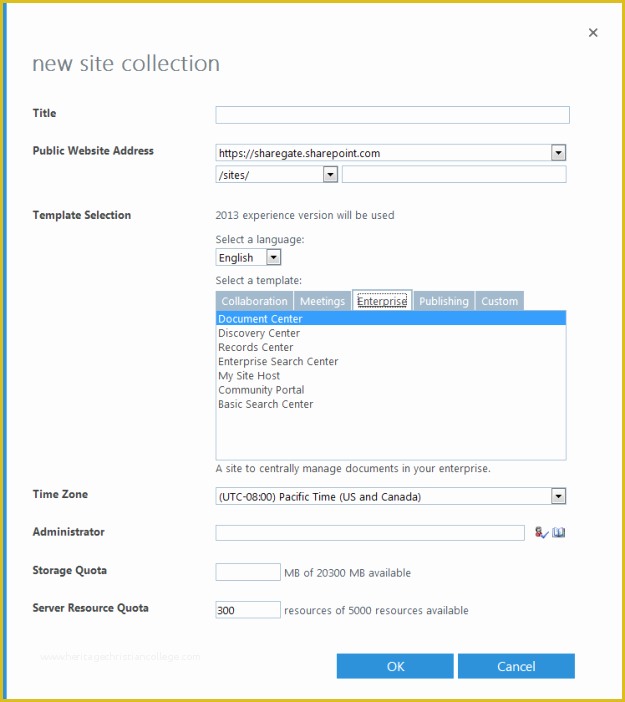Click the Server Resource Quota field
This screenshot has height=702, width=625.
[248, 610]
